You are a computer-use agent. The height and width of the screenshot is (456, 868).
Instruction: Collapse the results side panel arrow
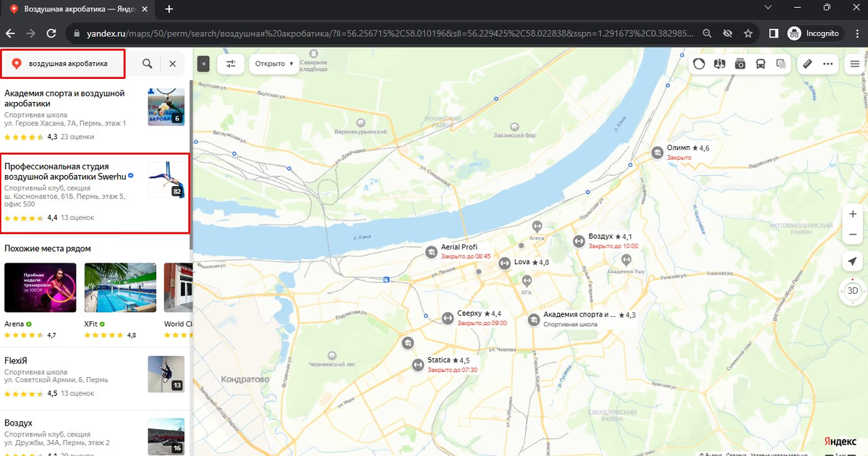click(203, 64)
